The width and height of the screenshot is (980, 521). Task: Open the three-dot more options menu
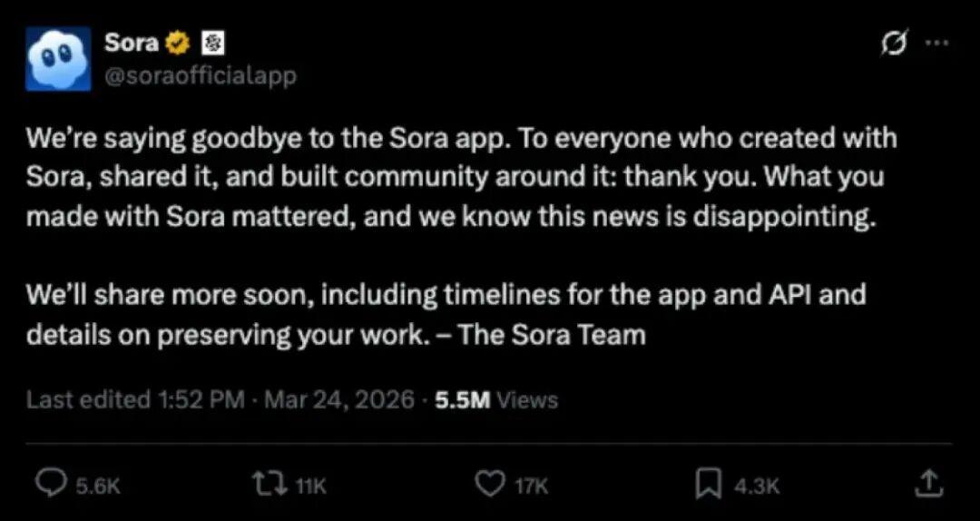tap(934, 44)
